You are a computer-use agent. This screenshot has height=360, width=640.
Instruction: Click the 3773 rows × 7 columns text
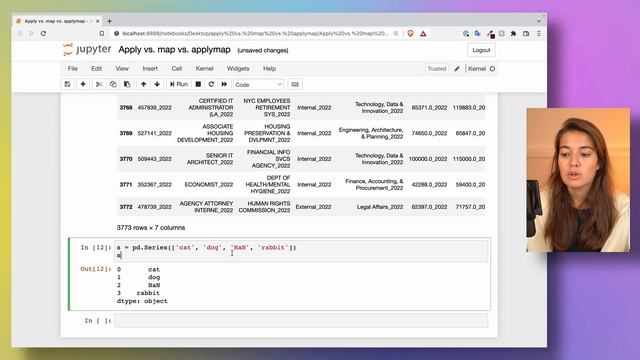point(151,228)
